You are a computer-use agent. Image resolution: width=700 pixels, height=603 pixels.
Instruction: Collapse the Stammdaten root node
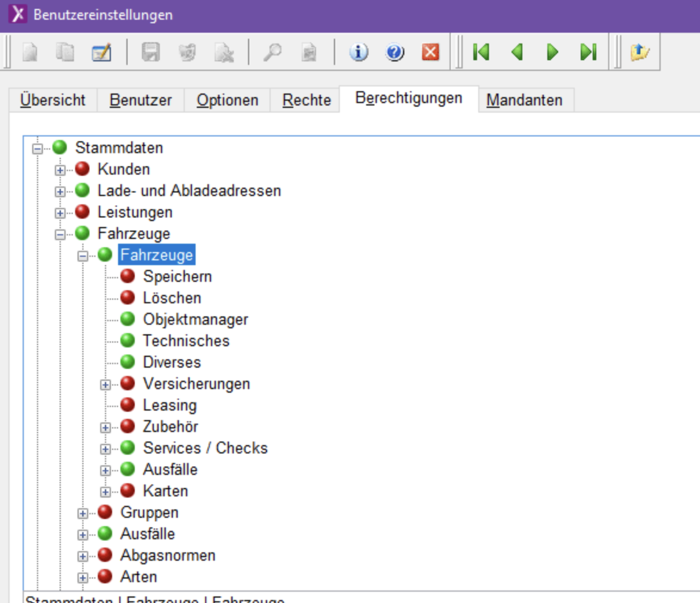[38, 148]
